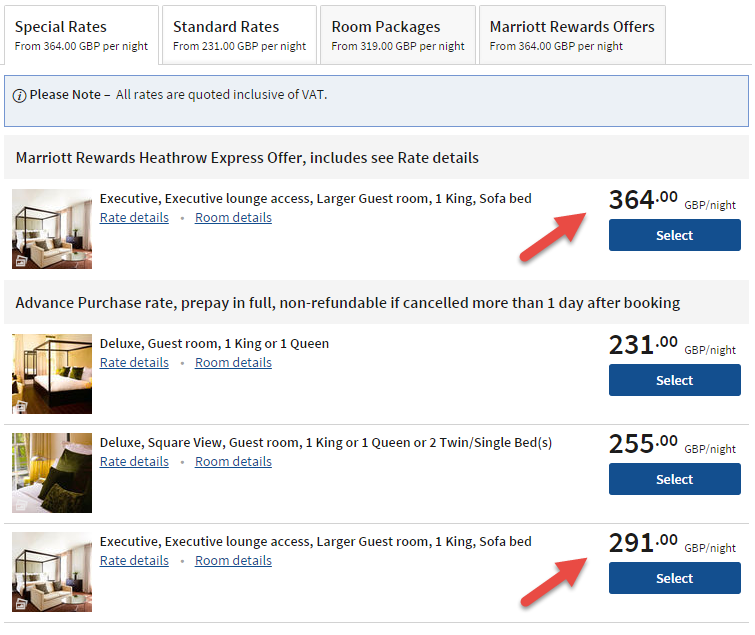Click the 231.00 Deluxe Guest room thumbnail
Viewport: 755px width, 635px height.
(x=52, y=374)
